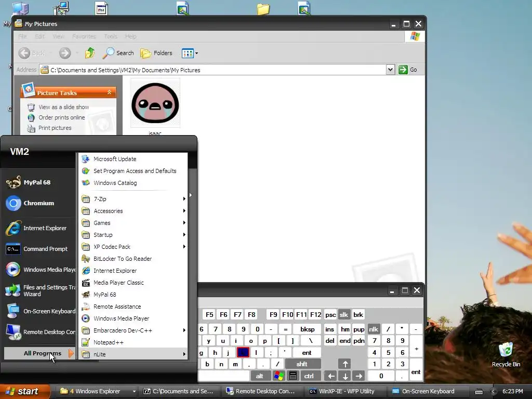The height and width of the screenshot is (399, 532).
Task: Click the green Go arrow button
Action: [403, 70]
